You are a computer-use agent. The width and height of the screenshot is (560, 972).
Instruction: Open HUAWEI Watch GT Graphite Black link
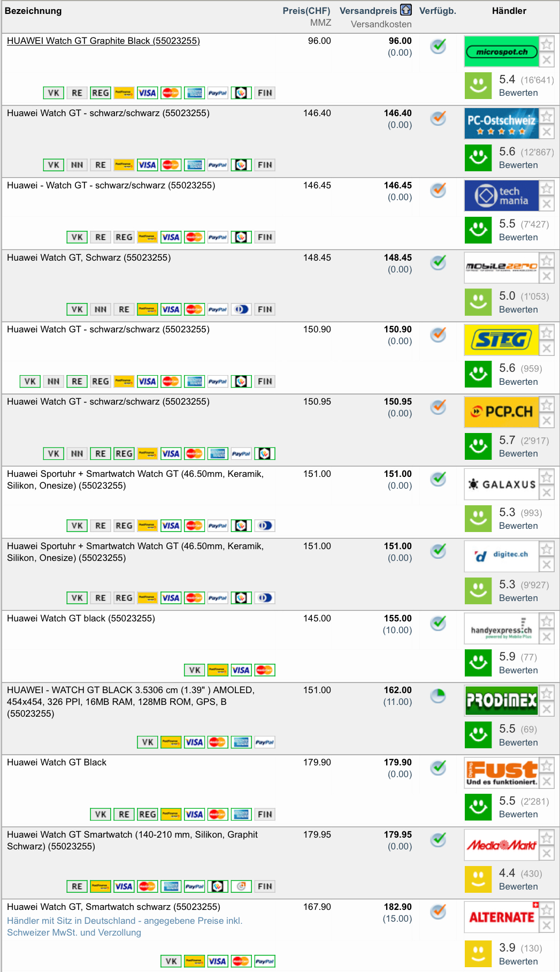coord(103,41)
